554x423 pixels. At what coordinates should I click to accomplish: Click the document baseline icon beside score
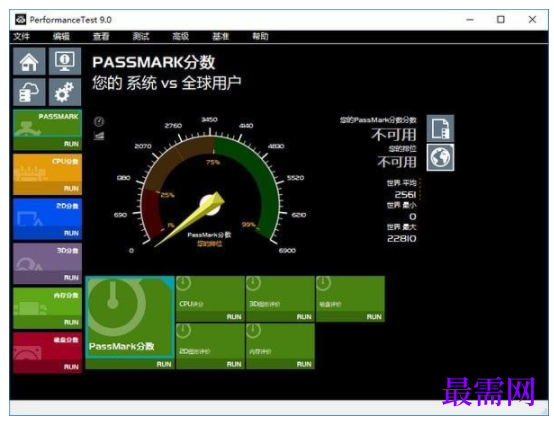point(440,128)
